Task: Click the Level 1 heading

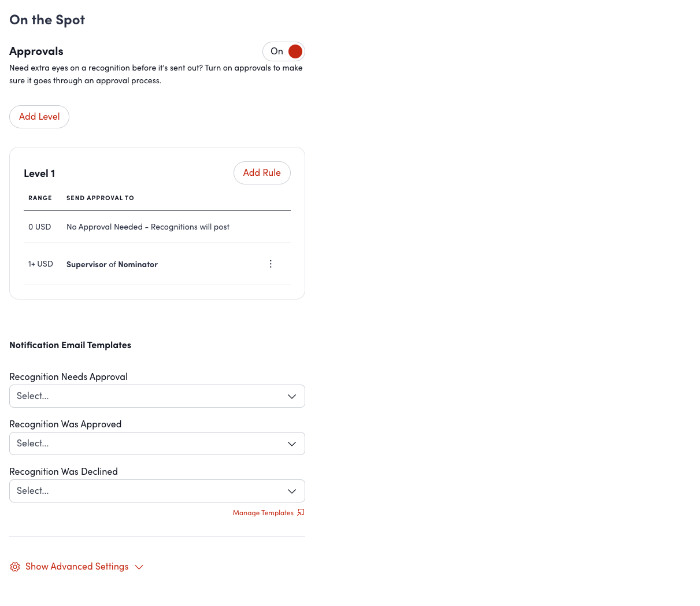Action: (39, 173)
